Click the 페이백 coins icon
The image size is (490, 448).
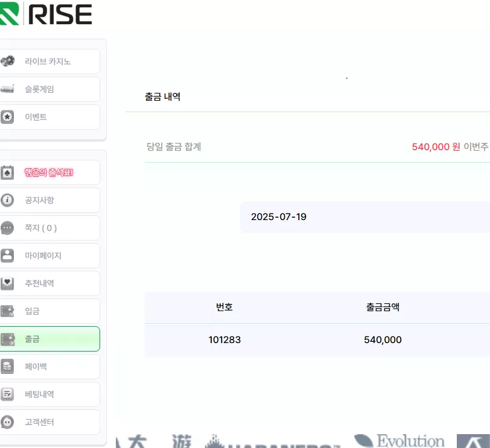pyautogui.click(x=7, y=366)
